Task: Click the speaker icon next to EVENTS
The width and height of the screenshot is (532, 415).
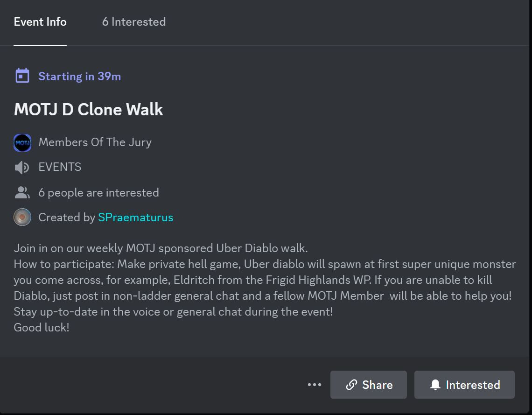Action: [x=22, y=167]
